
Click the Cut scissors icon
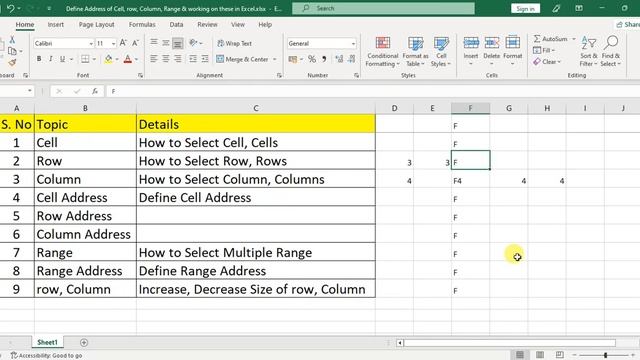click(12, 40)
